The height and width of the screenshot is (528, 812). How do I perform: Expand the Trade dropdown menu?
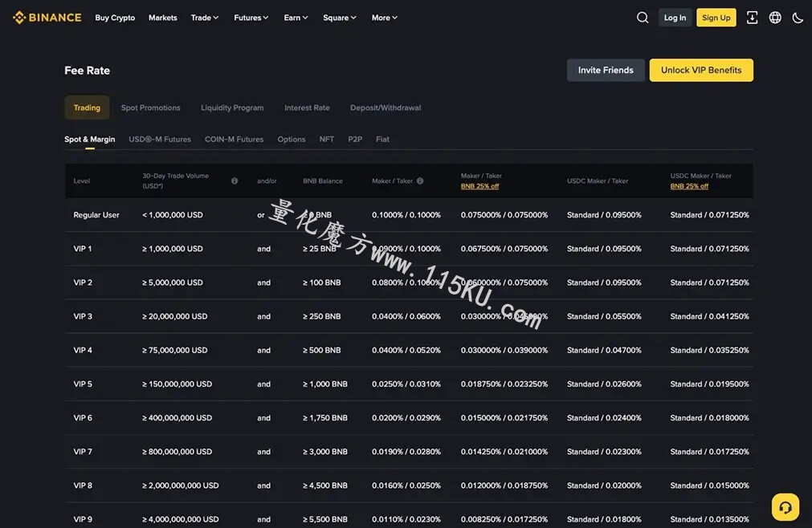pos(205,18)
